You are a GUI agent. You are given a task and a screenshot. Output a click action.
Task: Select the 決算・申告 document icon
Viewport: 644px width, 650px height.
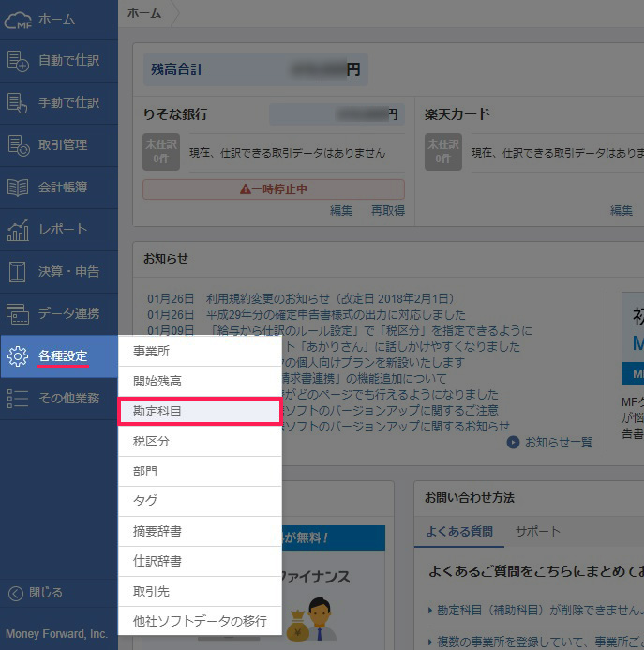click(19, 271)
